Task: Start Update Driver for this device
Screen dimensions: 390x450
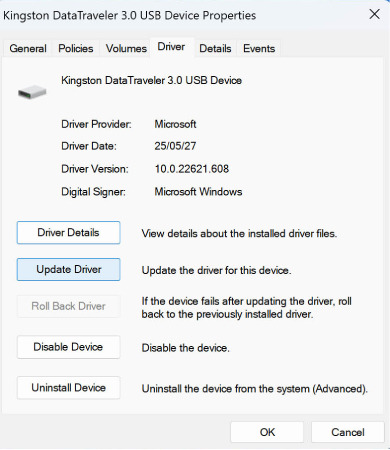Action: tap(68, 269)
